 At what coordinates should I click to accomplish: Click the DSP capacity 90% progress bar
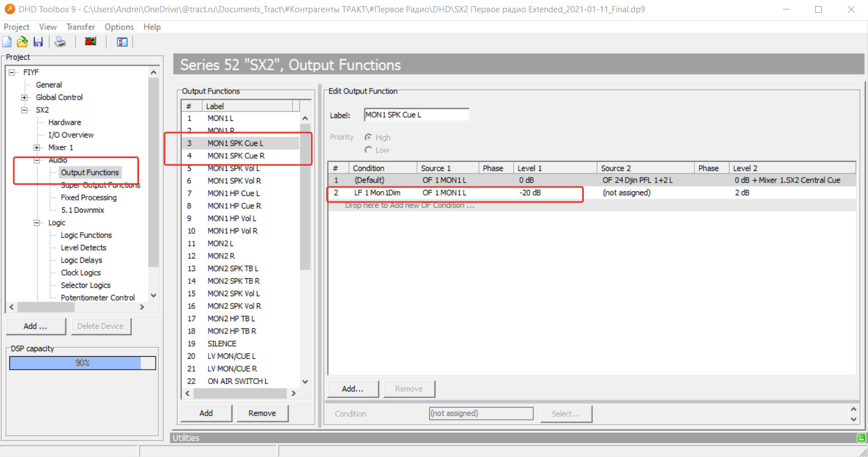[x=82, y=363]
